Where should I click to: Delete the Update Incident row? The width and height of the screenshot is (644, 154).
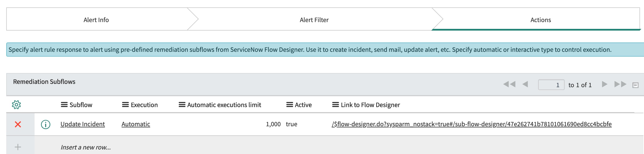click(18, 124)
